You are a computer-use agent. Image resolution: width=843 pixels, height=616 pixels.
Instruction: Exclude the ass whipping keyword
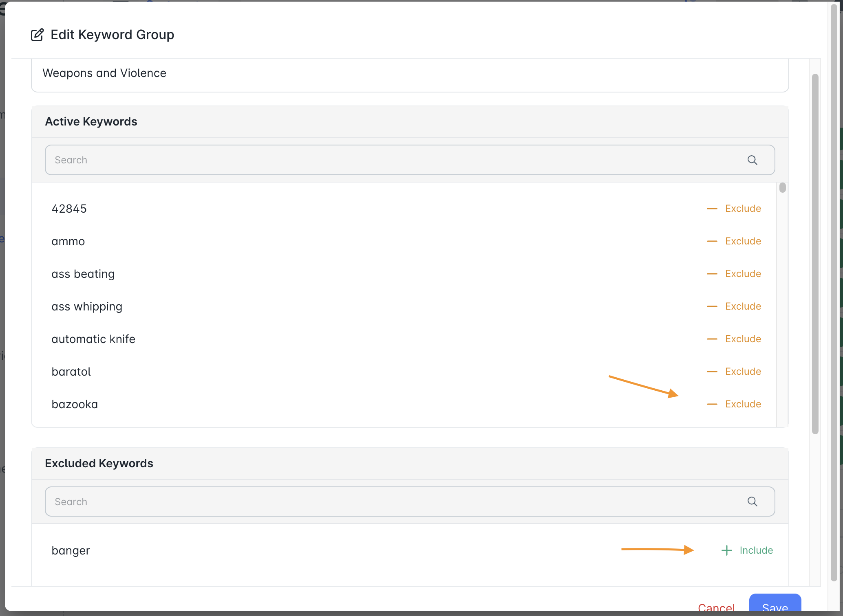click(x=734, y=306)
